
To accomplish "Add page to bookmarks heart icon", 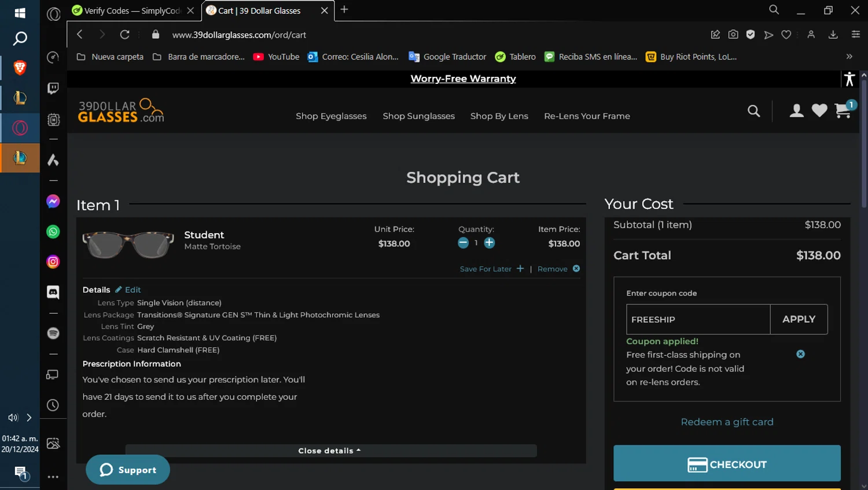I will [x=786, y=35].
